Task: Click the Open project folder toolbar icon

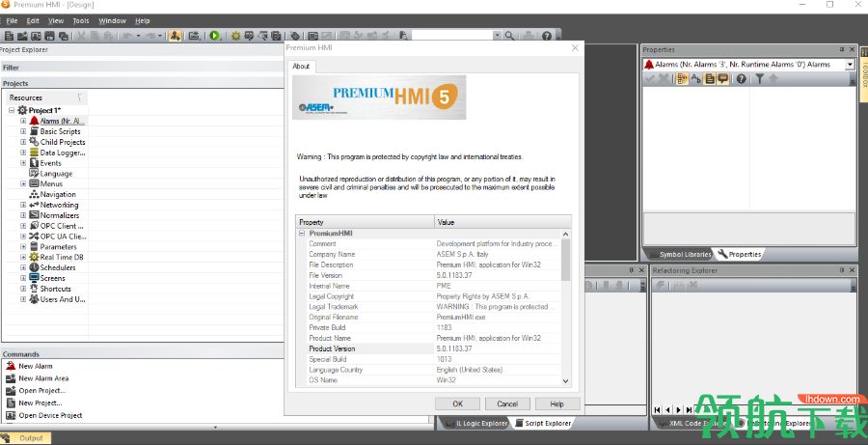Action: coord(23,36)
